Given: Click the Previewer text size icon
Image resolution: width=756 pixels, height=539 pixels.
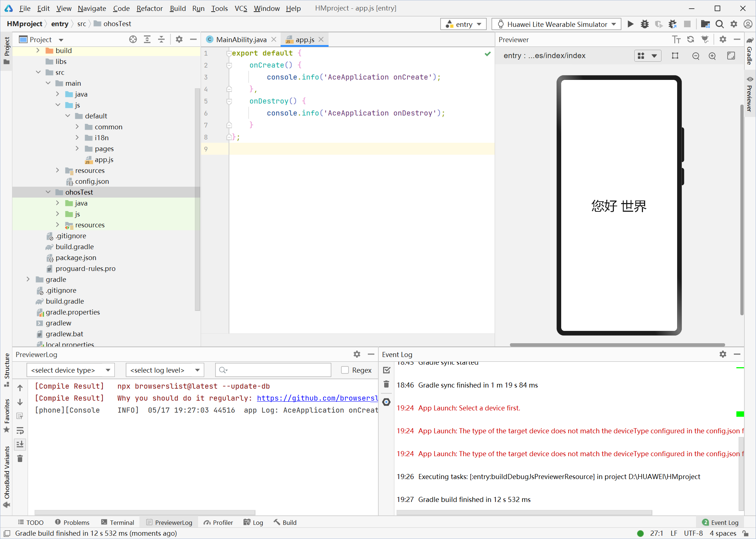Looking at the screenshot, I should [x=676, y=39].
